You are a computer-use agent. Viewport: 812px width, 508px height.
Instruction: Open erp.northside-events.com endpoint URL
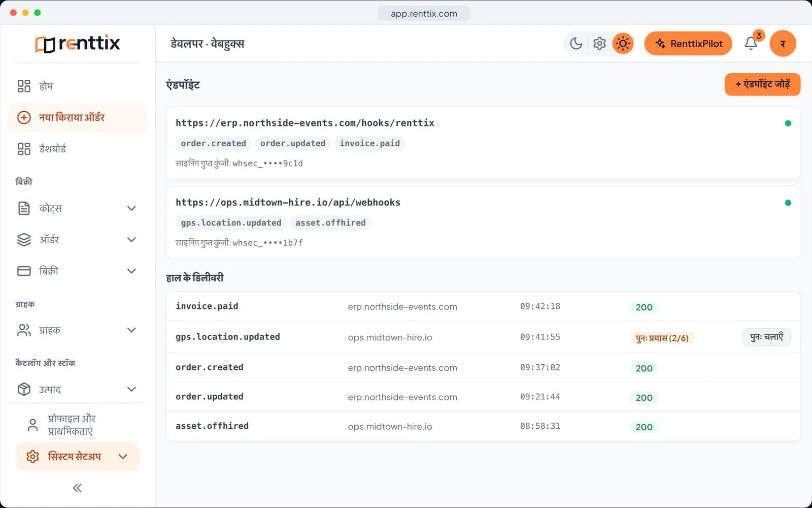click(x=305, y=123)
